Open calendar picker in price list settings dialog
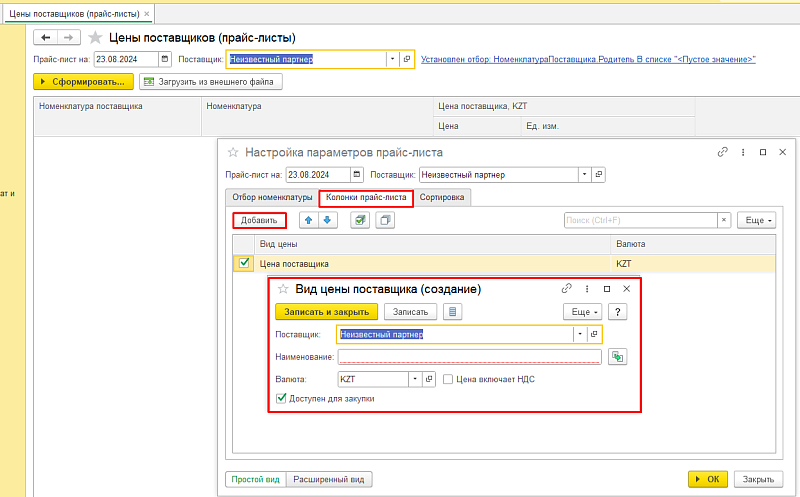Viewport: 800px width, 497px height. coord(357,174)
